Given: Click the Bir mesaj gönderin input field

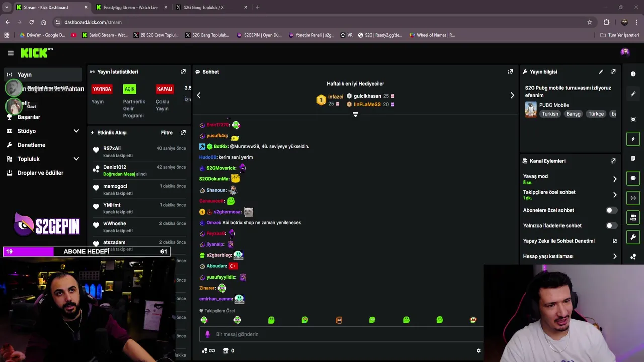Looking at the screenshot, I should pyautogui.click(x=341, y=334).
